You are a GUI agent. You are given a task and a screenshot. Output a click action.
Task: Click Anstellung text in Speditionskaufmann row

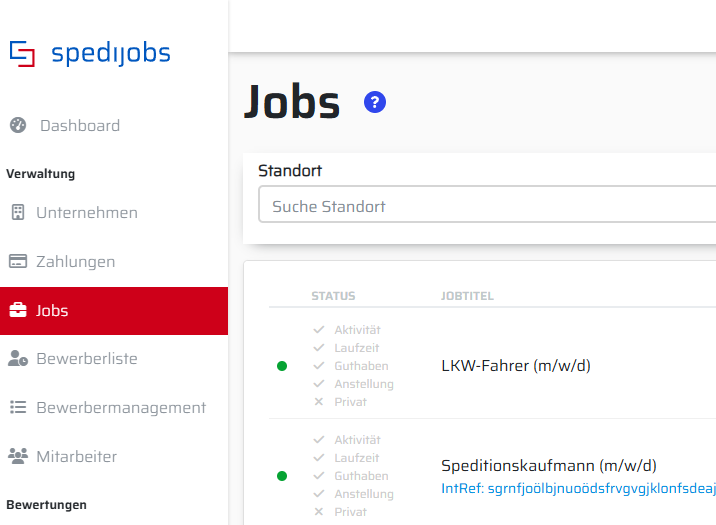(x=364, y=494)
